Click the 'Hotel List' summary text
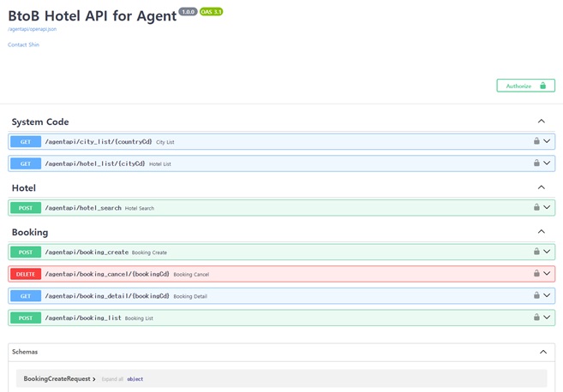Viewport: 563px width, 392px height. tap(160, 164)
